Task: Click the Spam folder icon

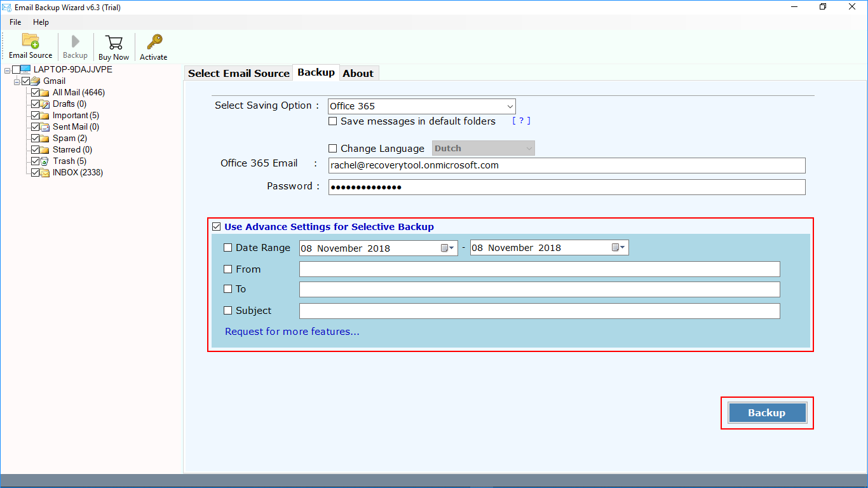Action: tap(45, 138)
